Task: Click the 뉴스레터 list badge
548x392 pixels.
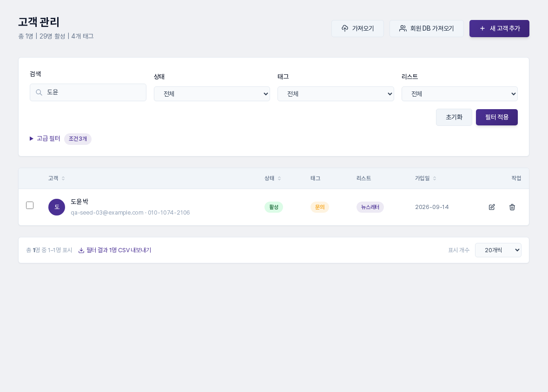Action: click(370, 207)
